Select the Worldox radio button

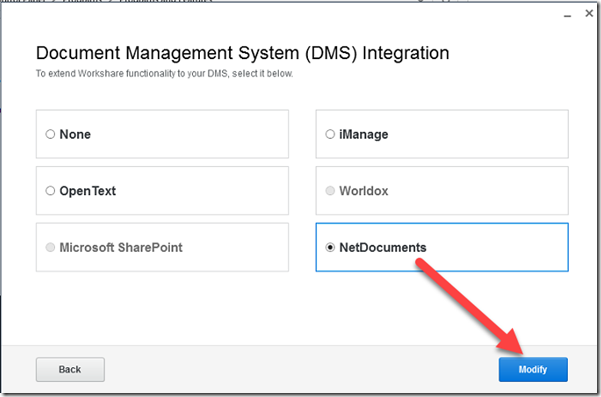[330, 191]
